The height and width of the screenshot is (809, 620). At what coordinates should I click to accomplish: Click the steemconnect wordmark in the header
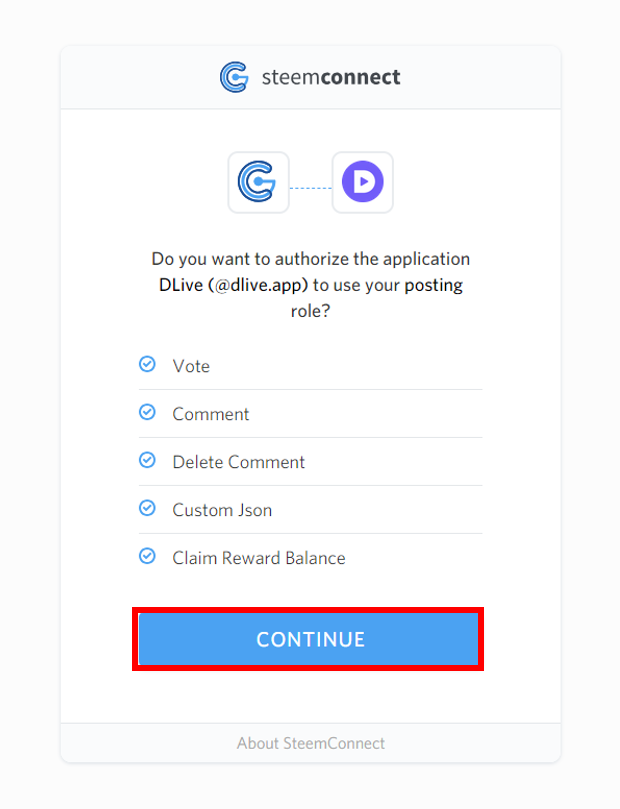coord(330,77)
